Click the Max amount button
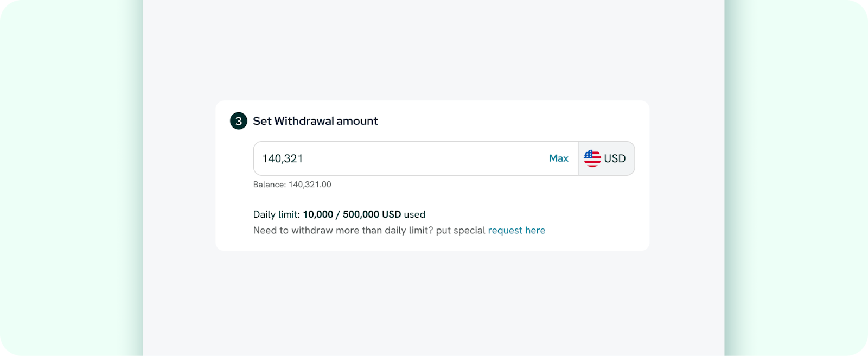This screenshot has width=868, height=356. pos(559,158)
